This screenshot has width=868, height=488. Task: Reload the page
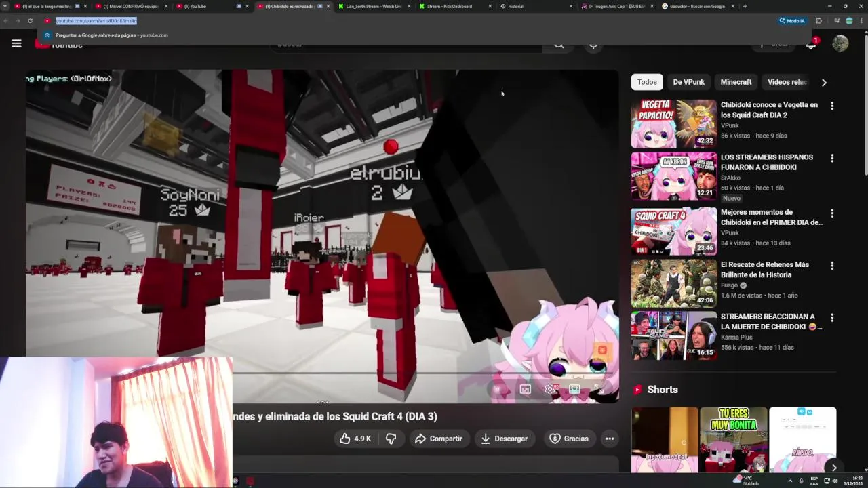click(x=30, y=21)
